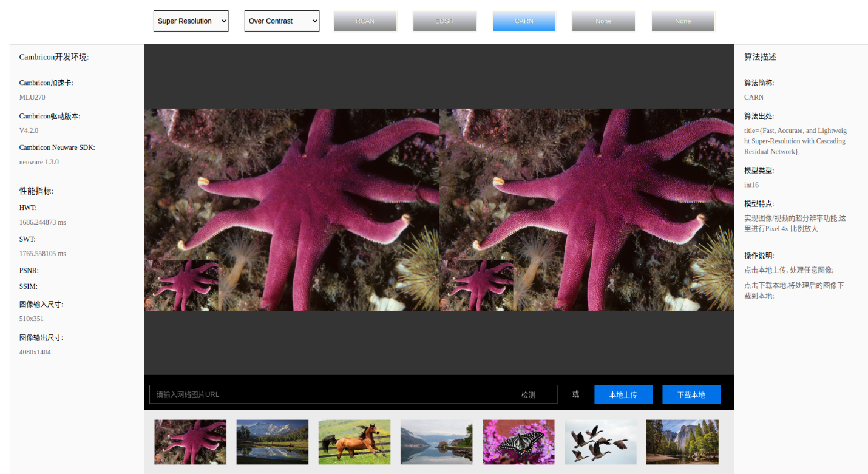
Task: Choose the mountain lake reflection thumbnail
Action: coord(272,442)
